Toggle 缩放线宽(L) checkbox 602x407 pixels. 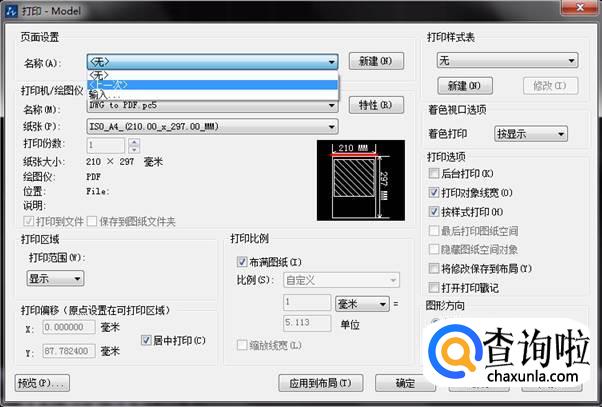(242, 345)
